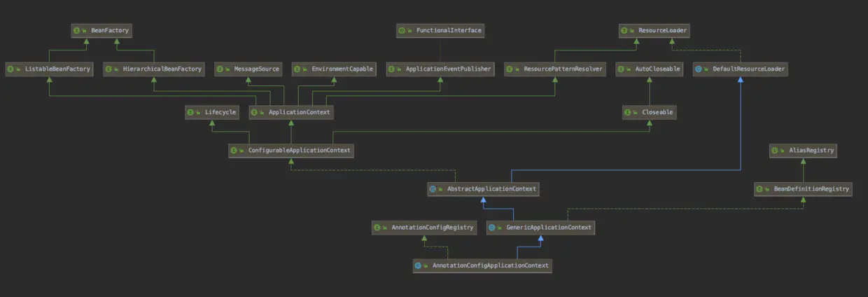
Task: Click the EnvironmentCapable interface icon
Action: tap(299, 69)
